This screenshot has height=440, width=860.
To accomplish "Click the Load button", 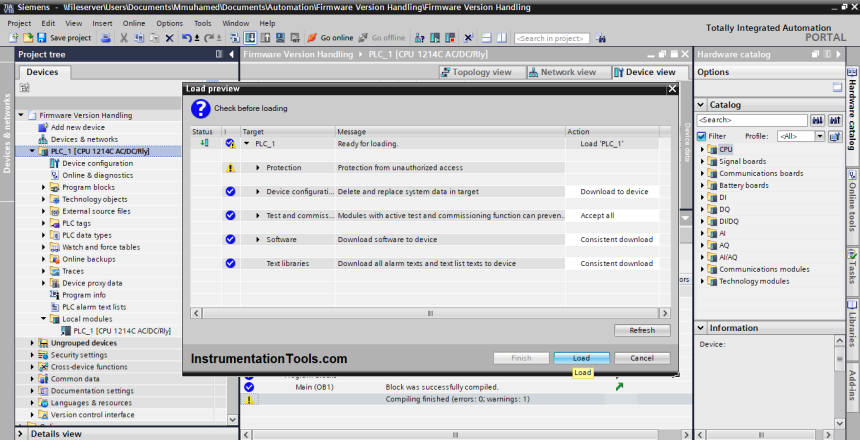I will (581, 358).
